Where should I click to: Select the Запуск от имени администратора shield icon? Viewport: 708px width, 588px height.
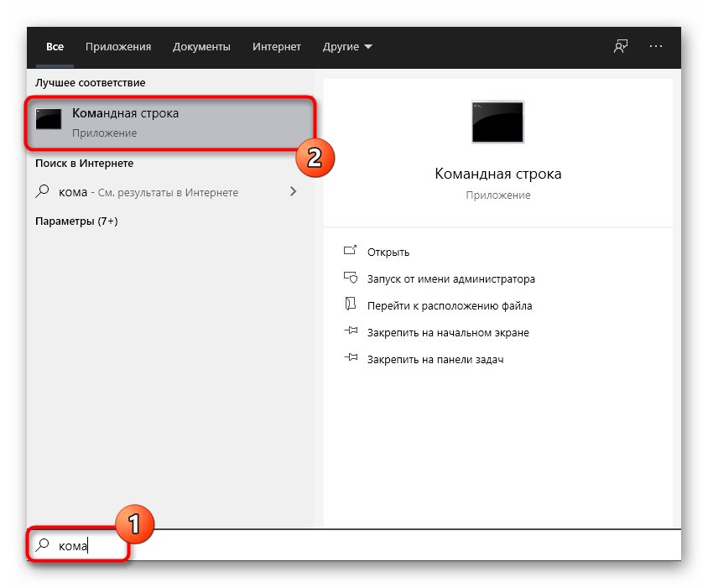click(351, 278)
